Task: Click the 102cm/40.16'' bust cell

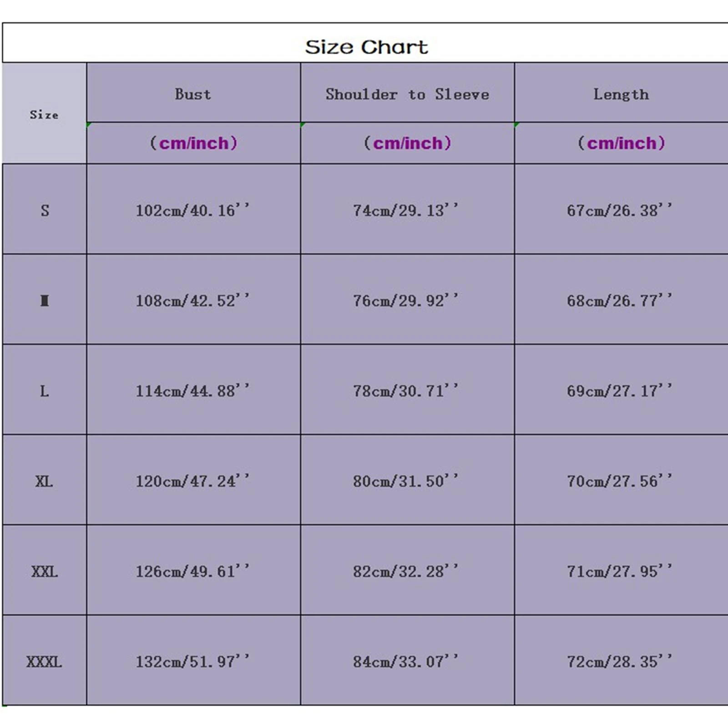Action: [192, 210]
